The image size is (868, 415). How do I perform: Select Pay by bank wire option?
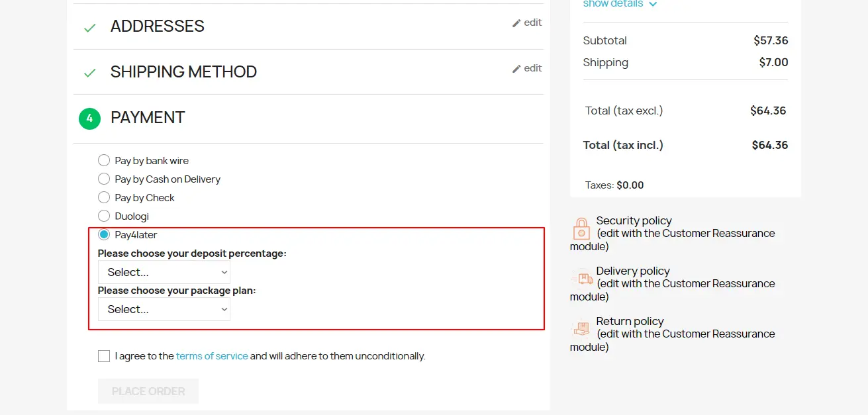pos(104,160)
